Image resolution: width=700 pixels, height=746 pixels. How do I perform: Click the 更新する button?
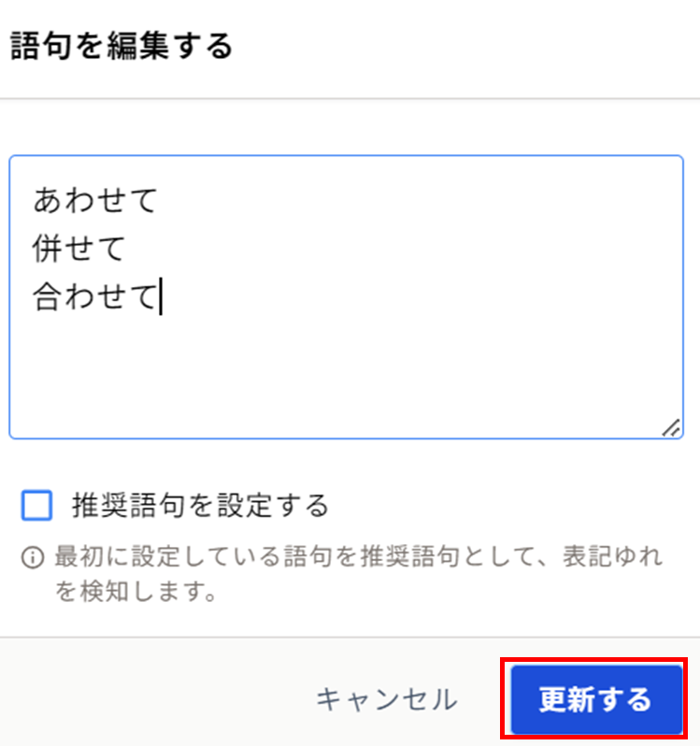(x=596, y=699)
